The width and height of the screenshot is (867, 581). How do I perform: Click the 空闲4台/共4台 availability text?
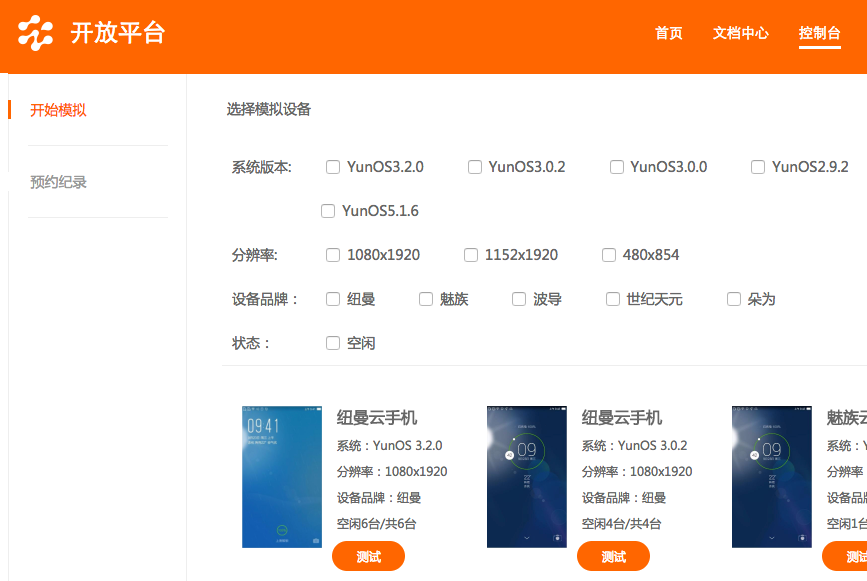coord(621,524)
